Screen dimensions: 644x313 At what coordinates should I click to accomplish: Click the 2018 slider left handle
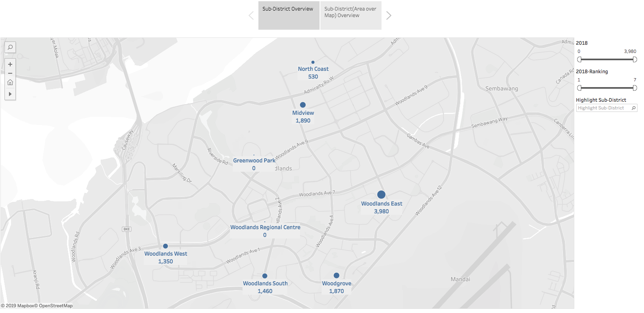point(579,59)
